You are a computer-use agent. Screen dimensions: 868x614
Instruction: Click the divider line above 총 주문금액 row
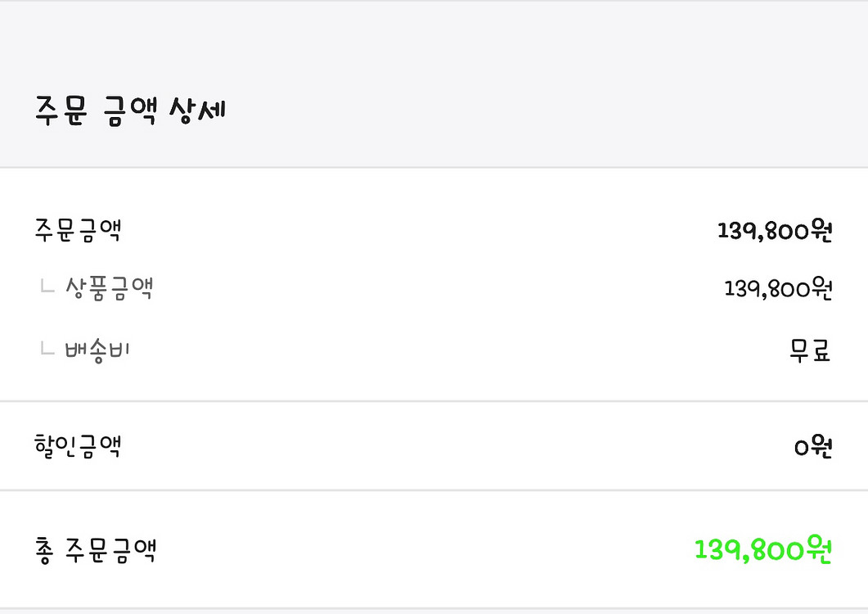pyautogui.click(x=434, y=490)
